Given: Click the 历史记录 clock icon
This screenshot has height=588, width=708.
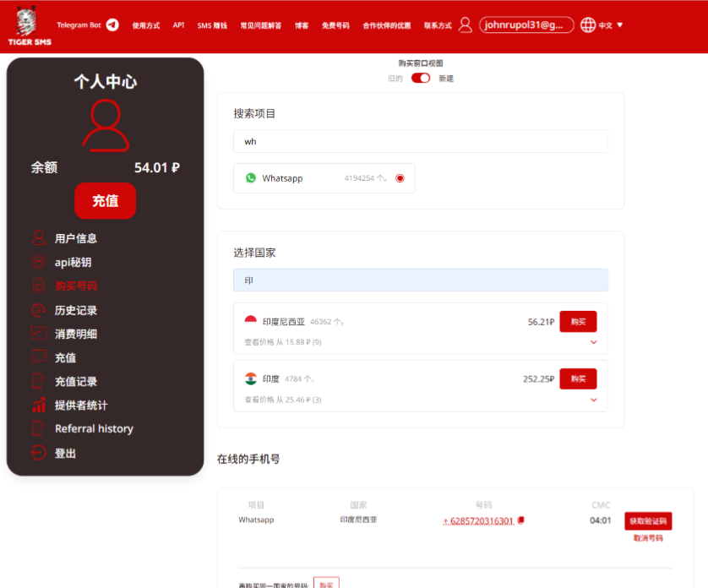Looking at the screenshot, I should tap(38, 310).
